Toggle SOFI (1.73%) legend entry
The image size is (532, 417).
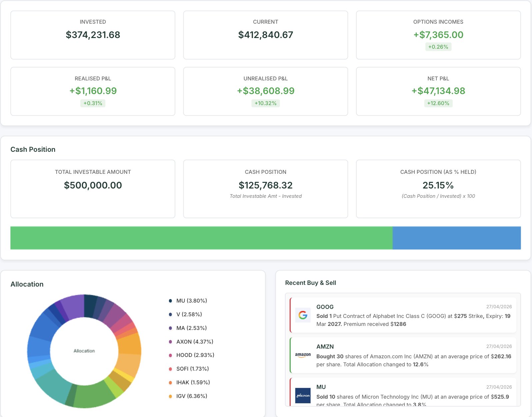coord(189,369)
